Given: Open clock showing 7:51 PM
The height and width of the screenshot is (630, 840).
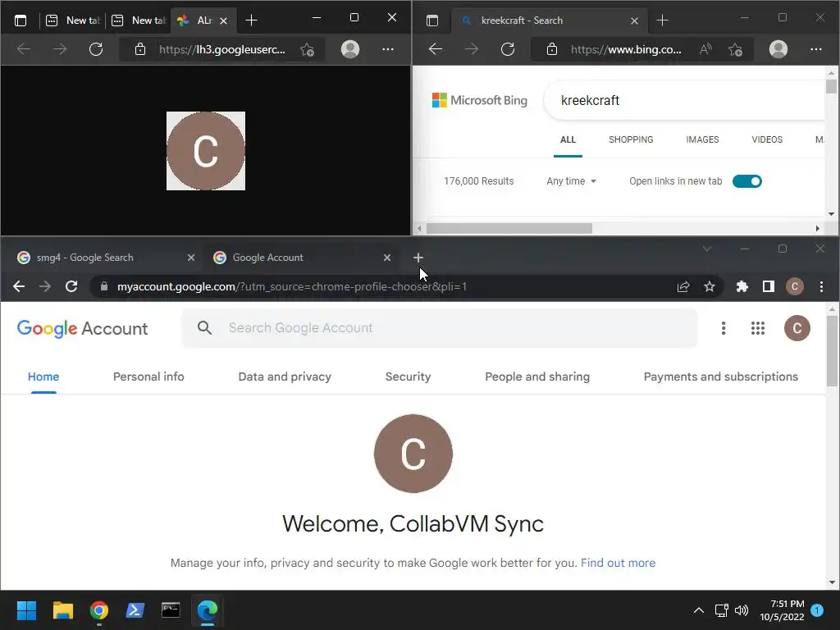Looking at the screenshot, I should 782,610.
